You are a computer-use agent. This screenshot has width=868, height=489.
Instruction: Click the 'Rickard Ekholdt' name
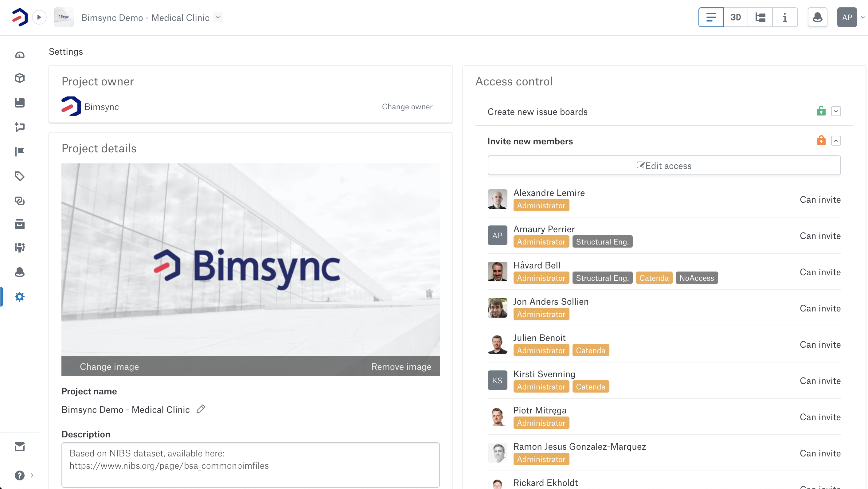point(545,483)
